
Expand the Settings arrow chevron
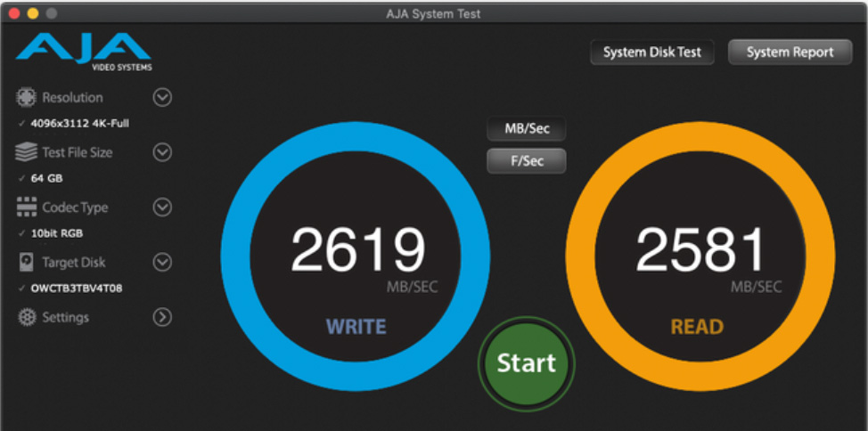pyautogui.click(x=162, y=317)
